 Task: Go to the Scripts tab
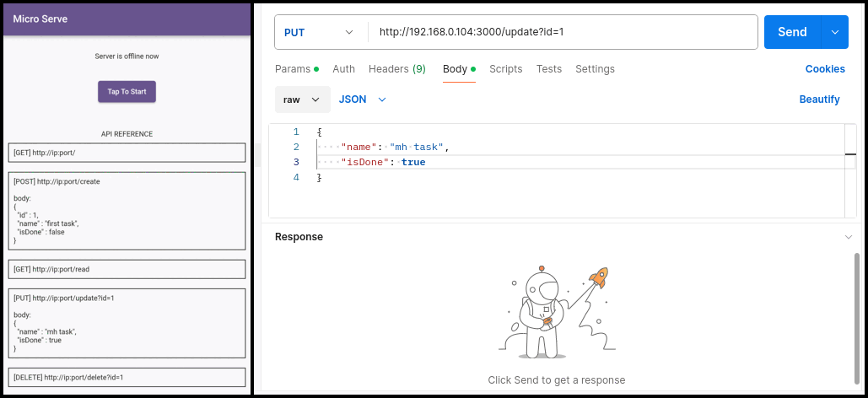[x=506, y=69]
